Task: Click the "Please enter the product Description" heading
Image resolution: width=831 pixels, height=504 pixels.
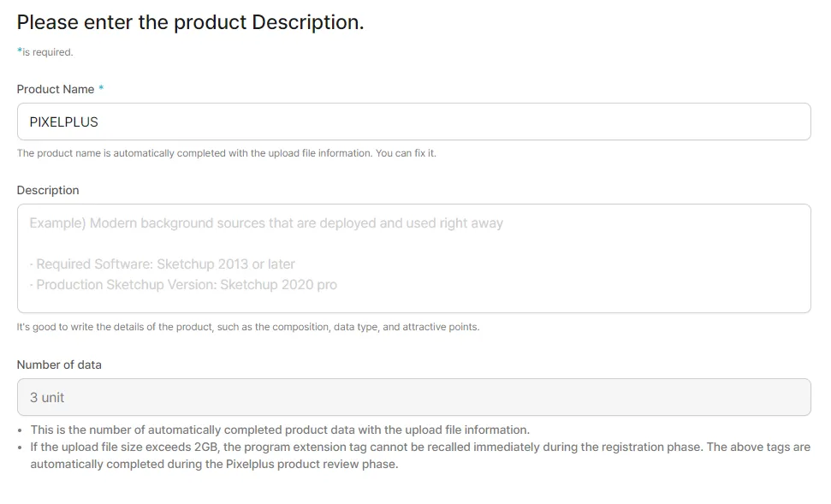Action: [190, 23]
